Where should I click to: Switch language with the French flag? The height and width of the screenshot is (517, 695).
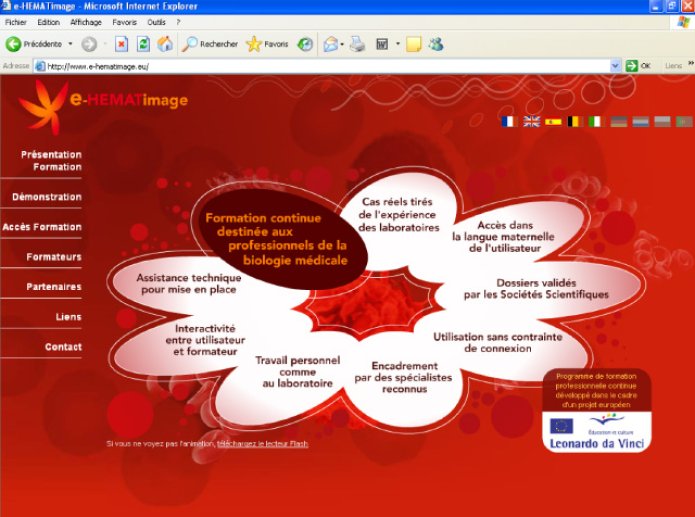tap(509, 121)
